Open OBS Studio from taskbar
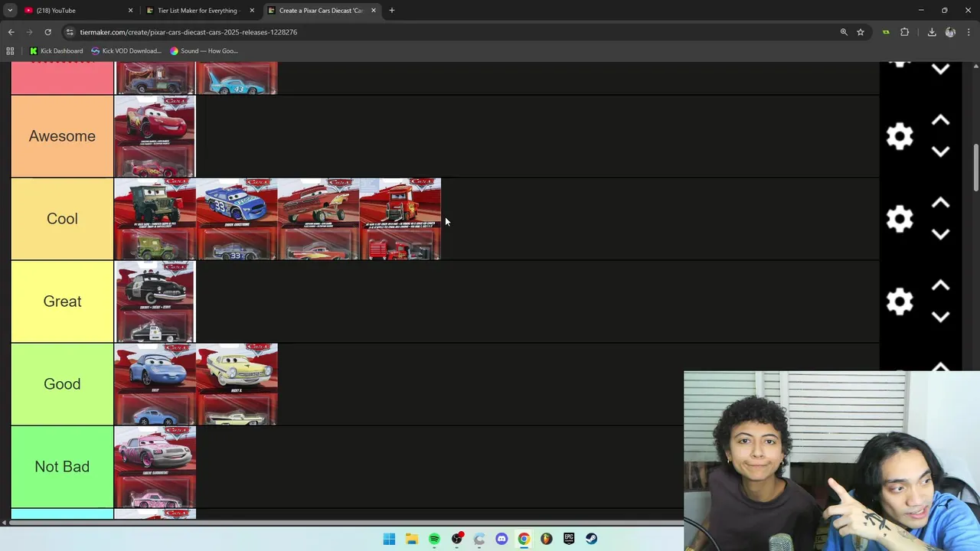Image resolution: width=980 pixels, height=551 pixels. pos(457,539)
